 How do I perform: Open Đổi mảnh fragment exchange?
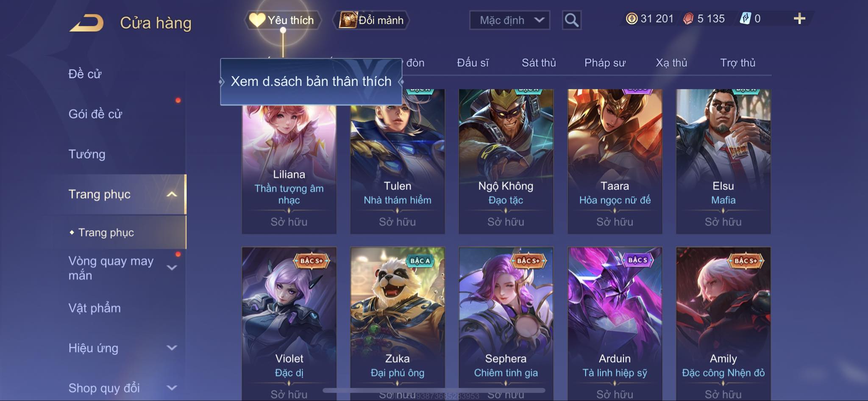point(372,20)
